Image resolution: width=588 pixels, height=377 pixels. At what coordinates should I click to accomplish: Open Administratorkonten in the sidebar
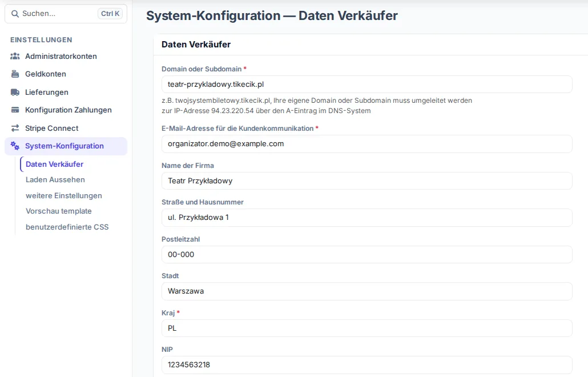(66, 57)
